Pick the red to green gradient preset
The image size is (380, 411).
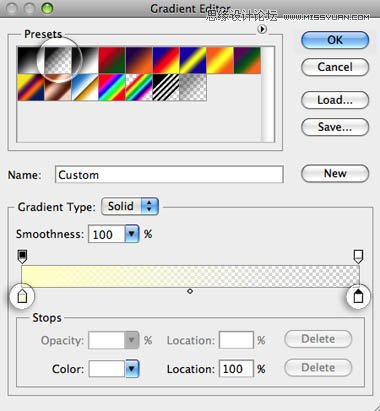click(112, 60)
